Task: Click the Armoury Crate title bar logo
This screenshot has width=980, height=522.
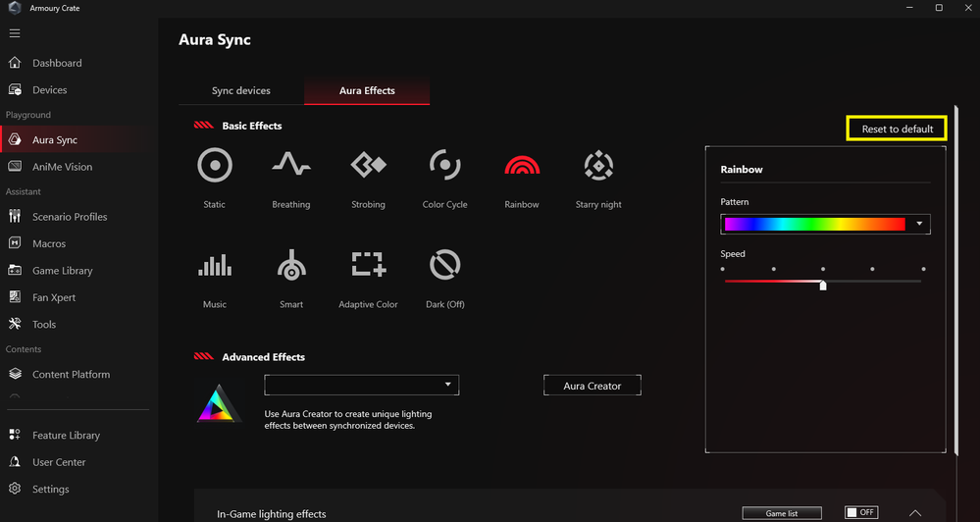Action: point(15,8)
